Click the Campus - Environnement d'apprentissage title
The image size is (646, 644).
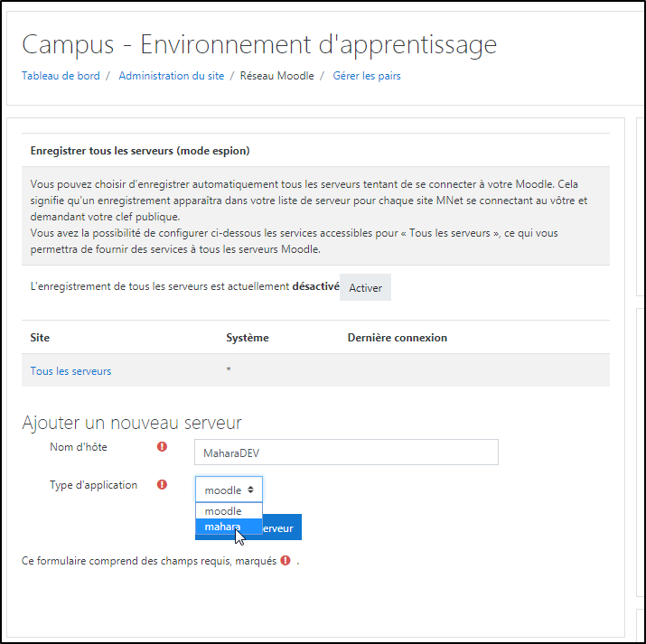click(x=259, y=44)
